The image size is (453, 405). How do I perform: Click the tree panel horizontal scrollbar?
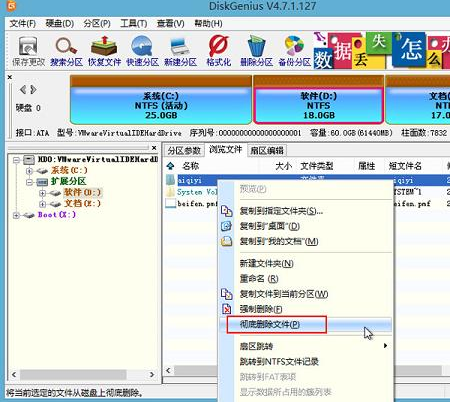click(83, 375)
